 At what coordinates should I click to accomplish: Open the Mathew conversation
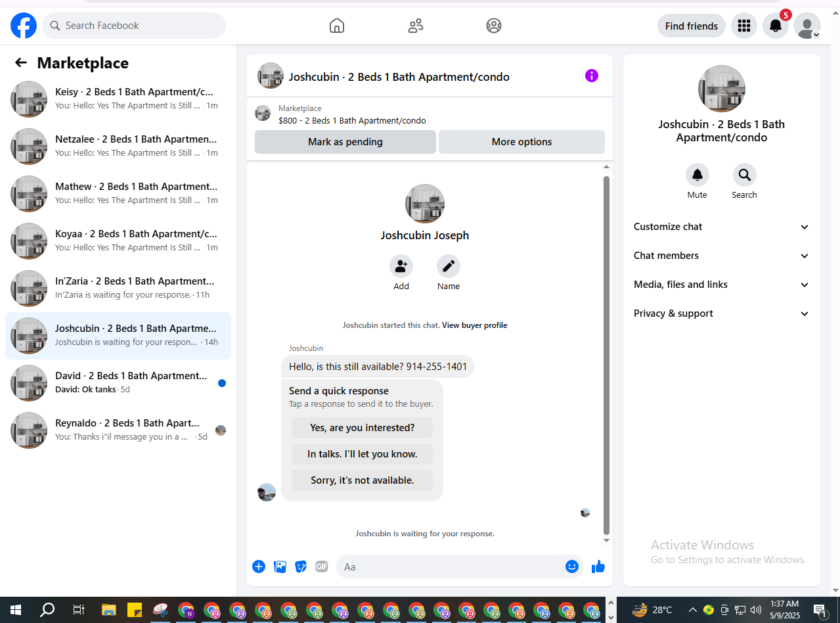click(x=118, y=194)
